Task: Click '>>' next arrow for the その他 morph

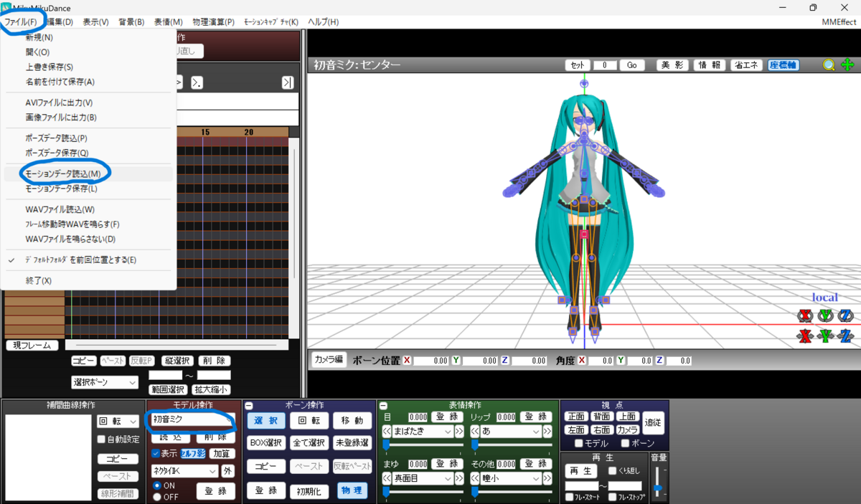Action: point(547,478)
